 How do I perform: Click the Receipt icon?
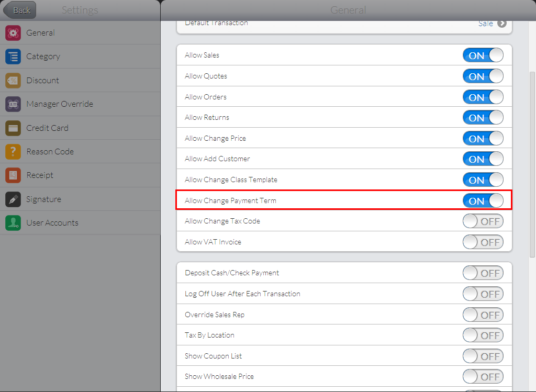13,175
